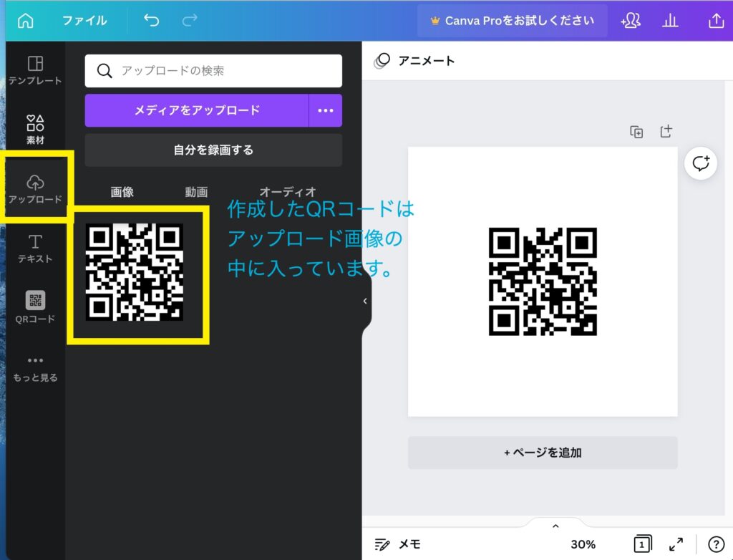This screenshot has height=560, width=733.
Task: Open the add collaborators share icon
Action: click(x=630, y=21)
